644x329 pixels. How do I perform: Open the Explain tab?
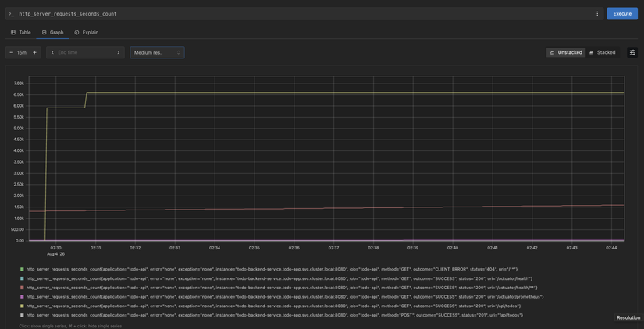(x=86, y=33)
